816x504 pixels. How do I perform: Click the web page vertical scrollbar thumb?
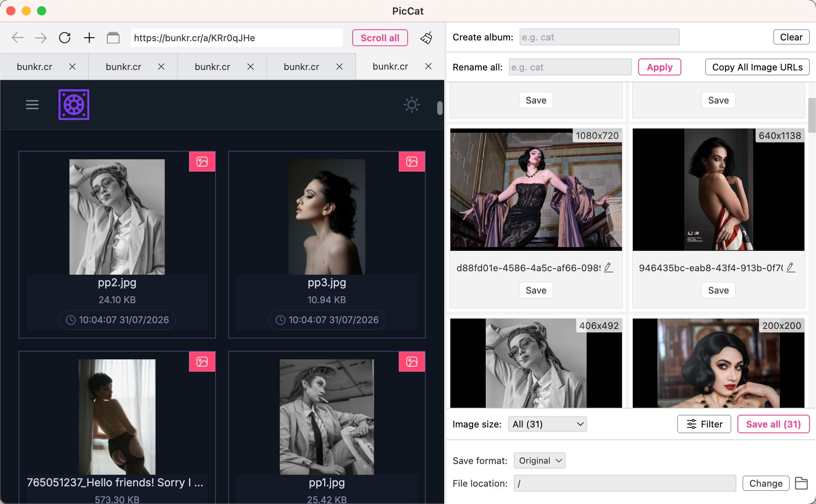[x=440, y=108]
